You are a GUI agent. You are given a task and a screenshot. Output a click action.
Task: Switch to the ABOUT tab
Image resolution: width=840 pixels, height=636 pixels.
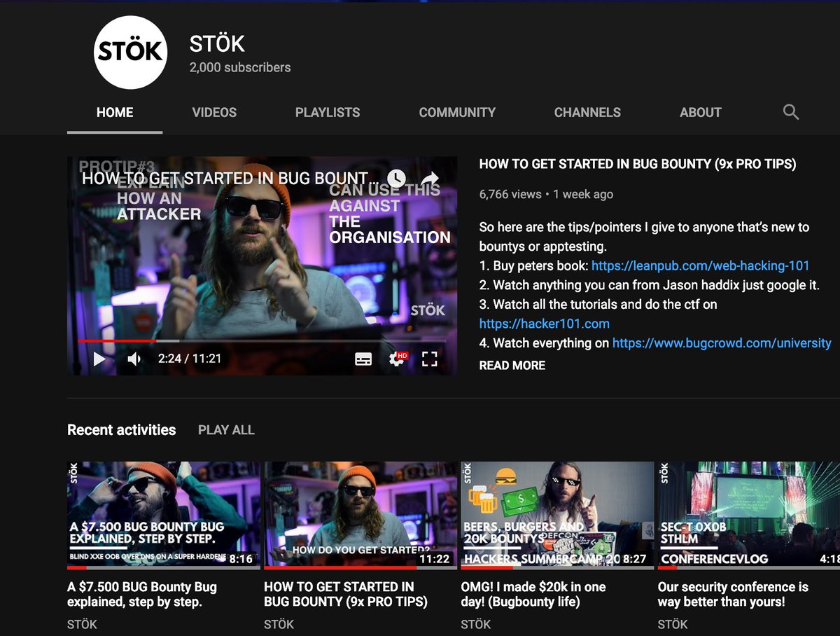click(x=700, y=112)
